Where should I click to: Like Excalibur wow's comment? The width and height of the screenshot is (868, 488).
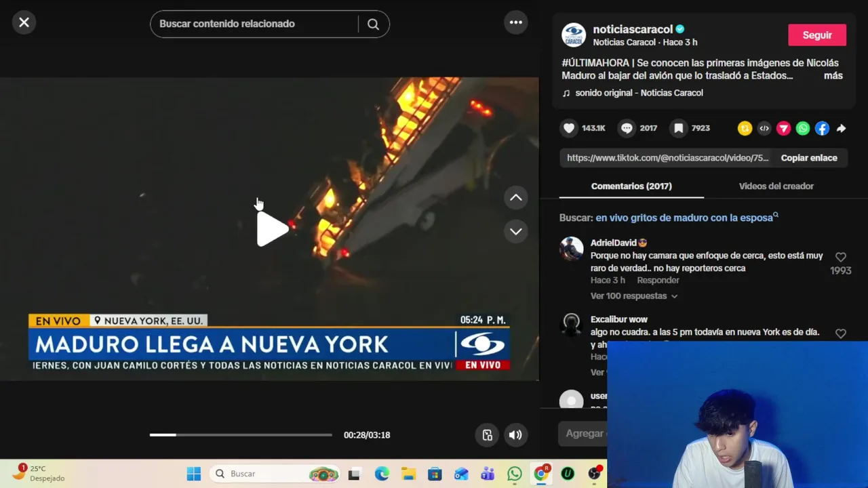point(841,333)
